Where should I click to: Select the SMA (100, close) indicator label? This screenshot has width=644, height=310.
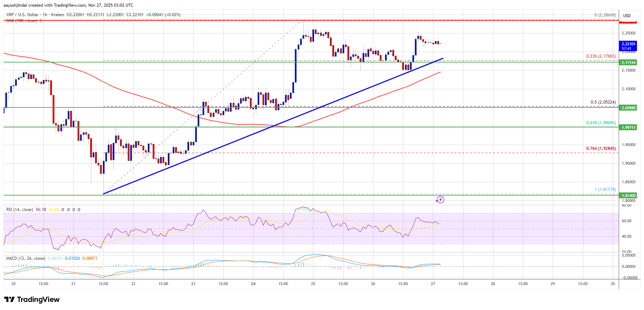21,21
